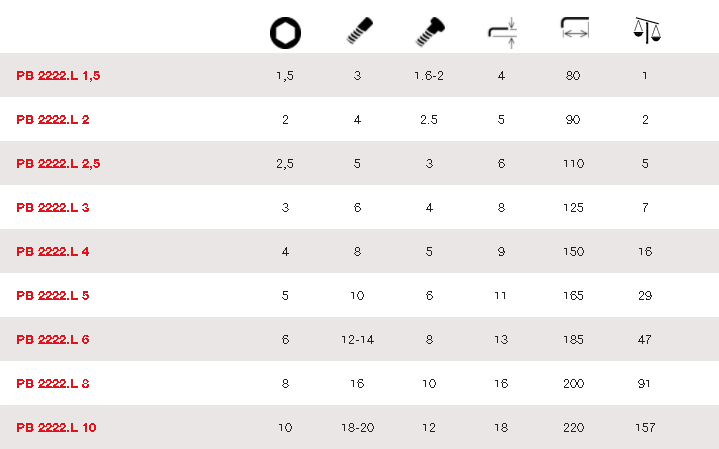
Task: Choose the PB 2222.L 5 product link
Action: pos(53,296)
